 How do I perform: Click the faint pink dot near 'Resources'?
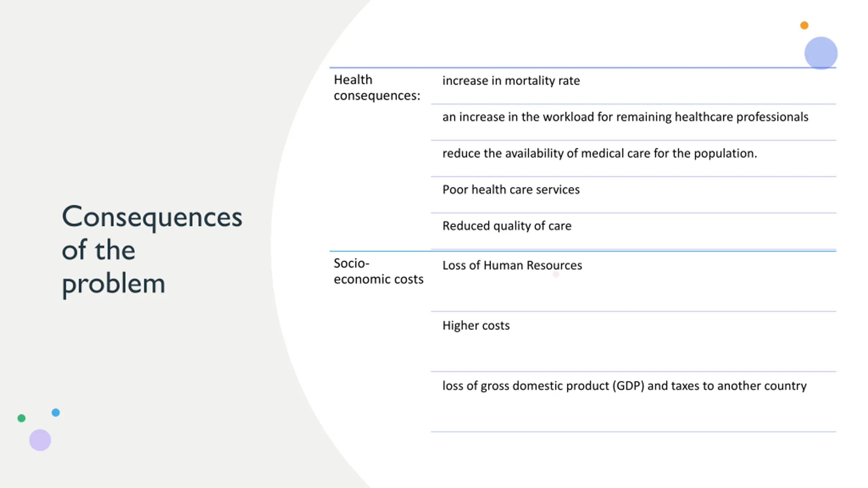click(556, 274)
